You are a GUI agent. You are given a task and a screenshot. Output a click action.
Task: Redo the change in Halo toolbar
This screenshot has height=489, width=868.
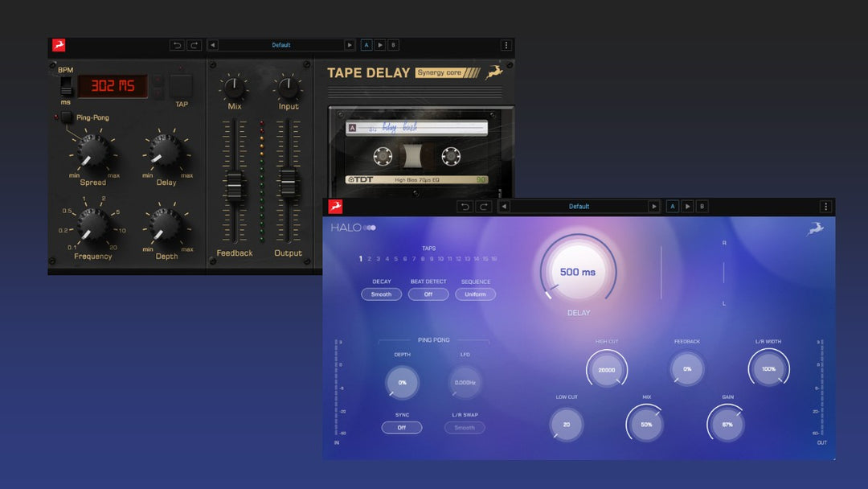tap(483, 207)
